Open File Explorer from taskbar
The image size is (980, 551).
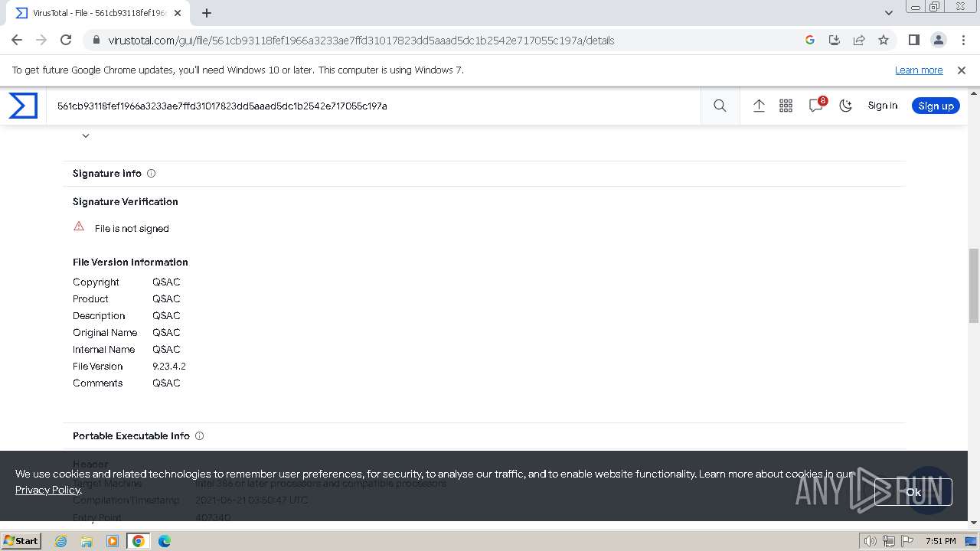tap(87, 541)
